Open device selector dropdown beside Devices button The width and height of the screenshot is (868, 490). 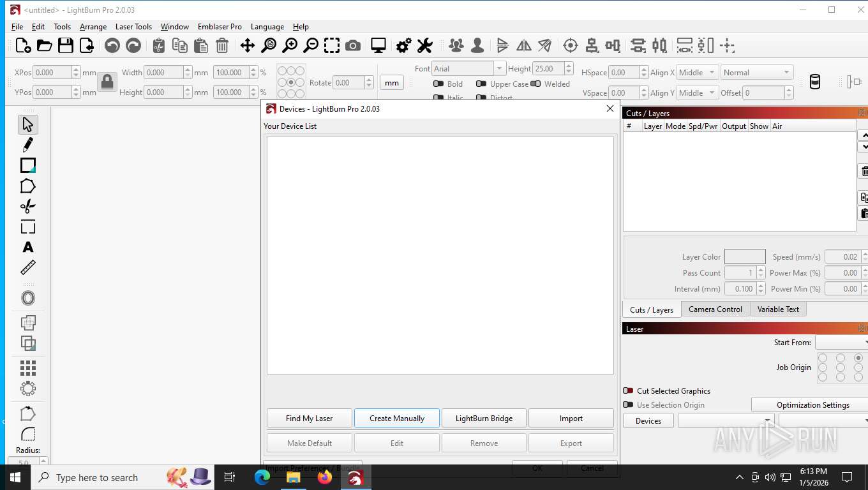pos(726,420)
